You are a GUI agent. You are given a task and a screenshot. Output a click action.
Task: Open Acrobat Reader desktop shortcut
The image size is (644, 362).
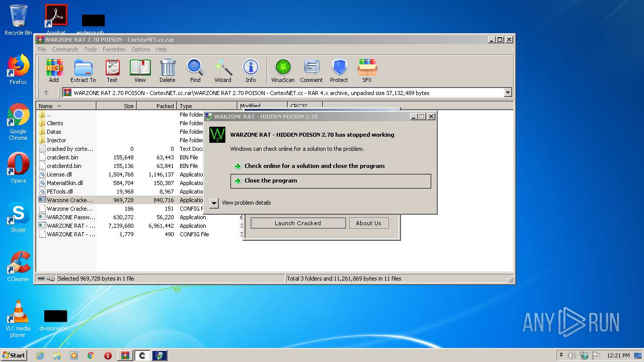pos(56,20)
